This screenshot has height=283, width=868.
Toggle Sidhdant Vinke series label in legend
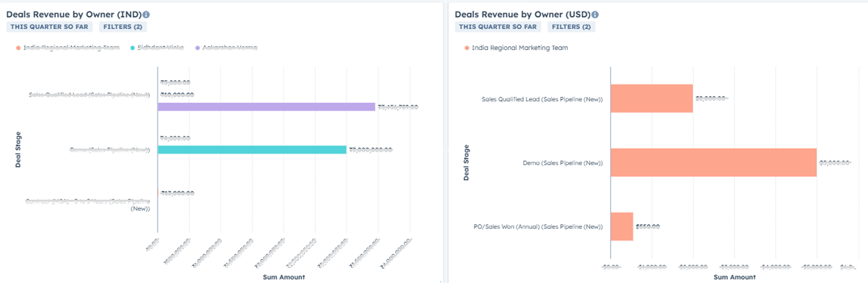tap(161, 48)
